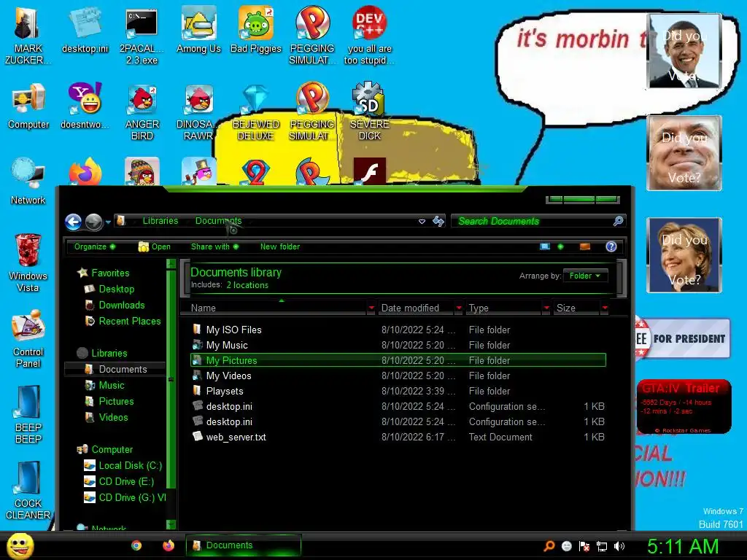This screenshot has height=560, width=747.
Task: Select the Music library in sidebar
Action: pyautogui.click(x=105, y=385)
